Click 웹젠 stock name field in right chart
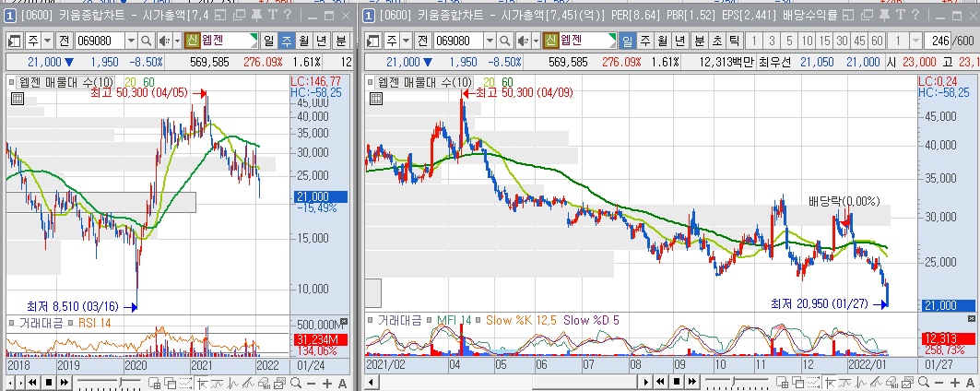980x391 pixels. [x=587, y=41]
